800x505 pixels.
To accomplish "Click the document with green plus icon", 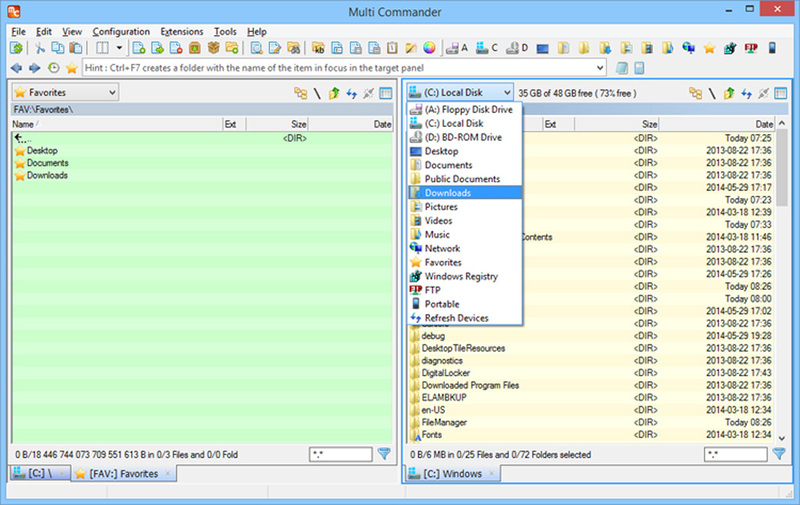I will (139, 48).
